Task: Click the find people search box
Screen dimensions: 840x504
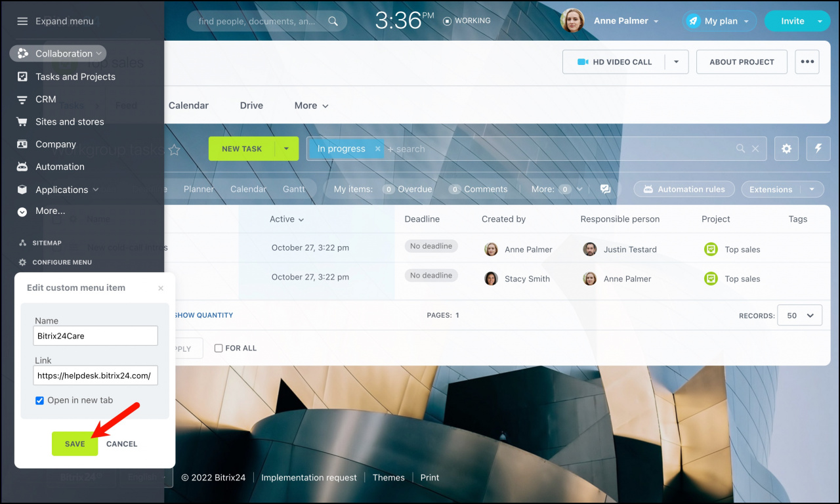Action: point(266,21)
